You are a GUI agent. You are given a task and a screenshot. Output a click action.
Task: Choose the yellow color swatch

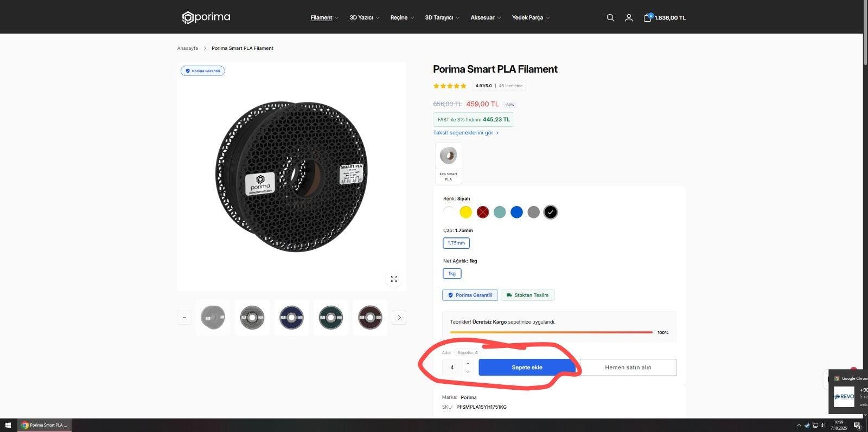[x=465, y=212]
